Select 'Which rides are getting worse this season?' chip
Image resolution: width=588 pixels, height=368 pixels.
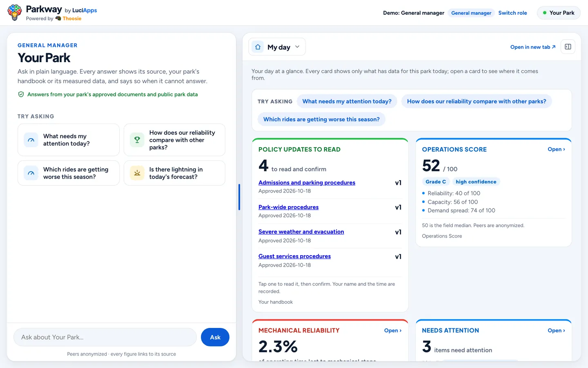(x=321, y=119)
